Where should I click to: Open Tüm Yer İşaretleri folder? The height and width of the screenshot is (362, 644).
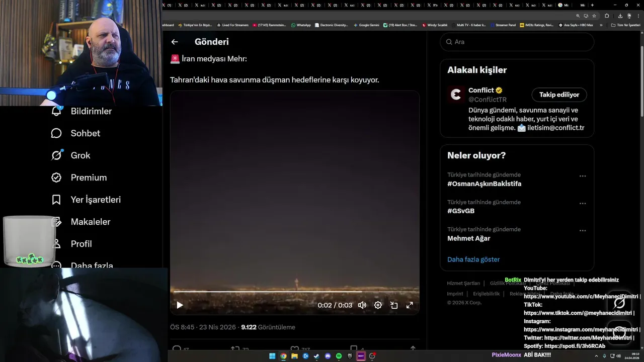coord(625,25)
